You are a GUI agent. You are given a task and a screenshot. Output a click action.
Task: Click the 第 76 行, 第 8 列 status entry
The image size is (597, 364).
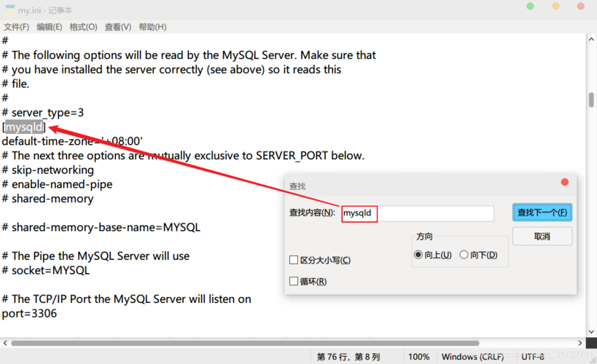coord(348,357)
